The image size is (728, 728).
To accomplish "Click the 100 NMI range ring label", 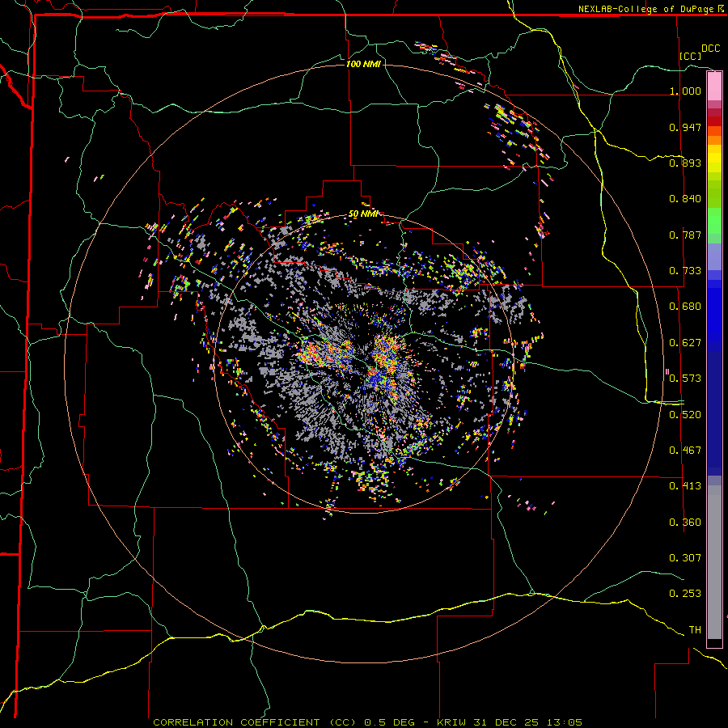I will click(x=363, y=64).
